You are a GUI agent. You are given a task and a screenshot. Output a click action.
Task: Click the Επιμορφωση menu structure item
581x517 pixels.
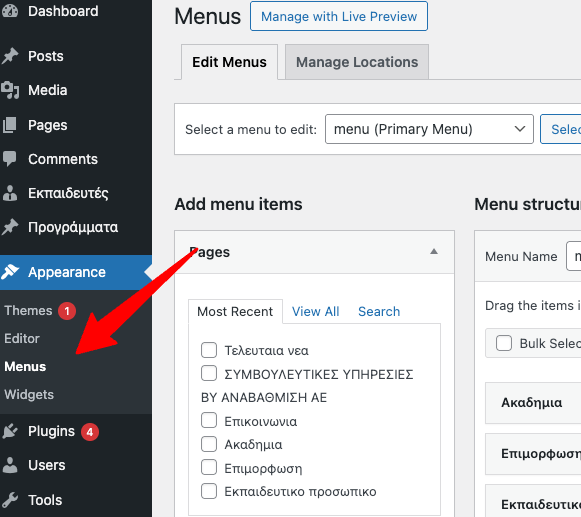533,454
